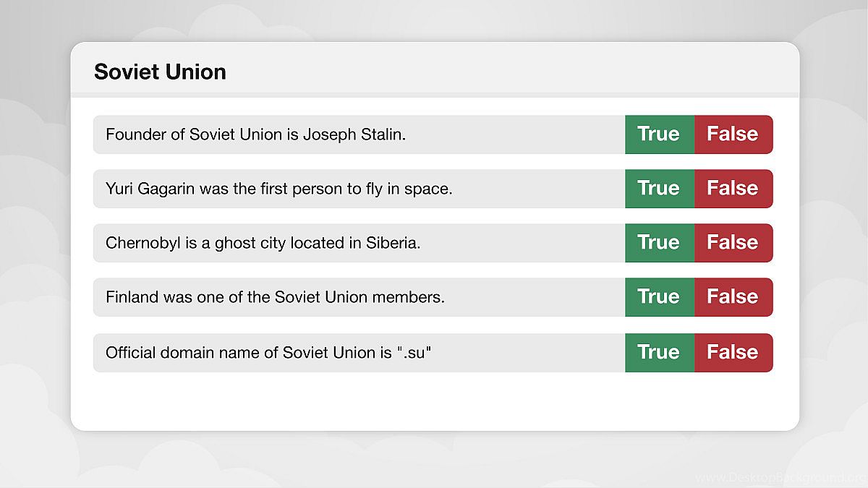The width and height of the screenshot is (868, 488).
Task: Choose True for Chernobyl in Siberia
Action: pyautogui.click(x=659, y=243)
